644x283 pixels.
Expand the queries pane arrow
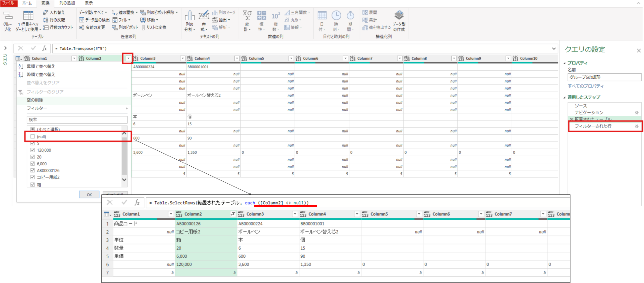[5, 48]
